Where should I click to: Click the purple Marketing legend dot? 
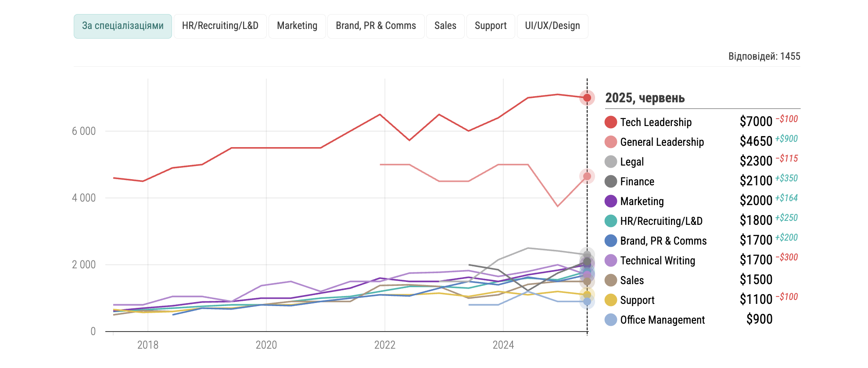[610, 201]
